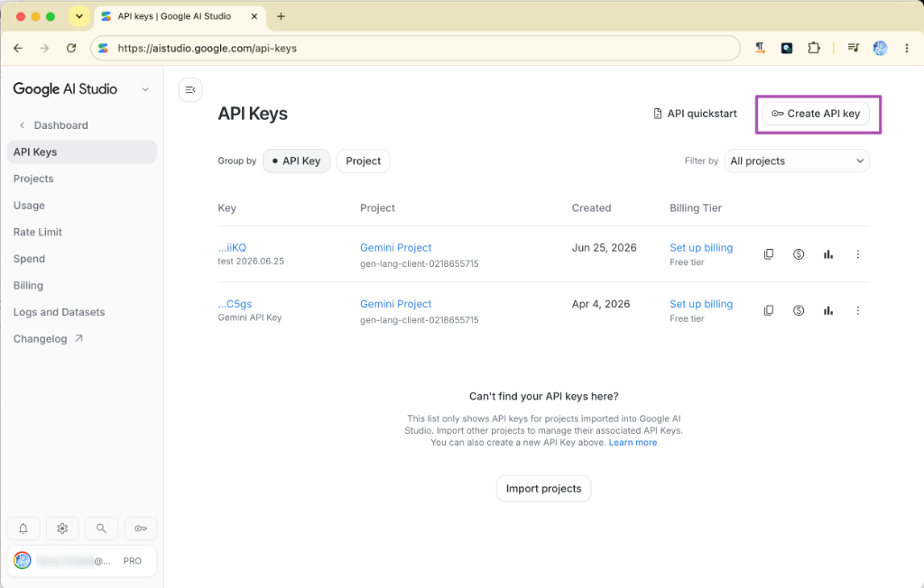This screenshot has width=924, height=588.
Task: Open Rate Limit in the sidebar
Action: (38, 232)
